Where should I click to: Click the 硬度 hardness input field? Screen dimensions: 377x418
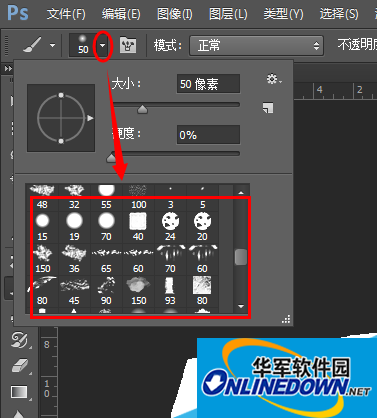pyautogui.click(x=208, y=135)
